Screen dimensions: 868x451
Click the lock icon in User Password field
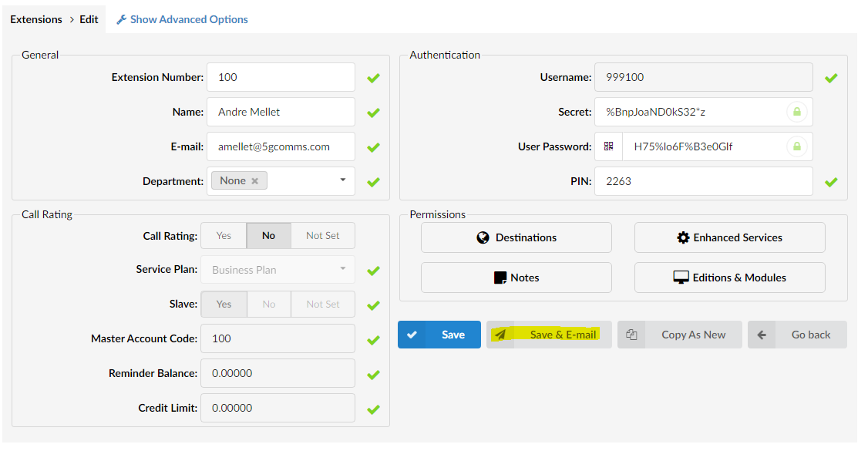pyautogui.click(x=796, y=146)
